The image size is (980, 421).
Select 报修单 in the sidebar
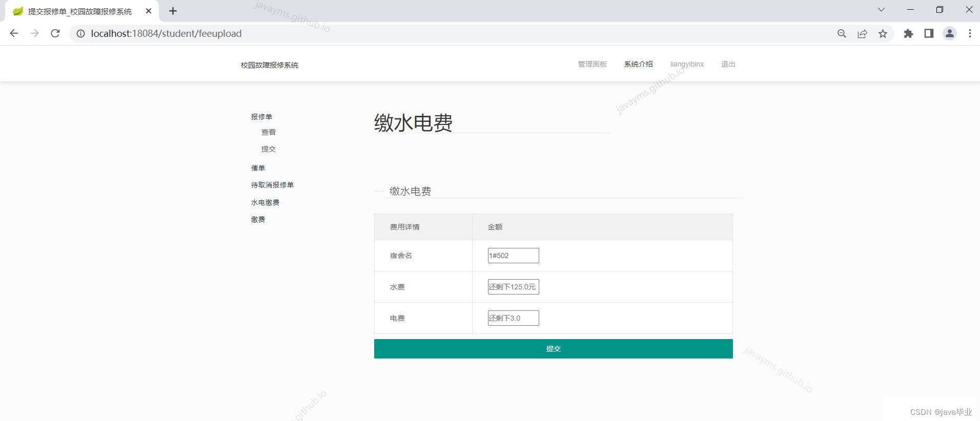click(261, 117)
